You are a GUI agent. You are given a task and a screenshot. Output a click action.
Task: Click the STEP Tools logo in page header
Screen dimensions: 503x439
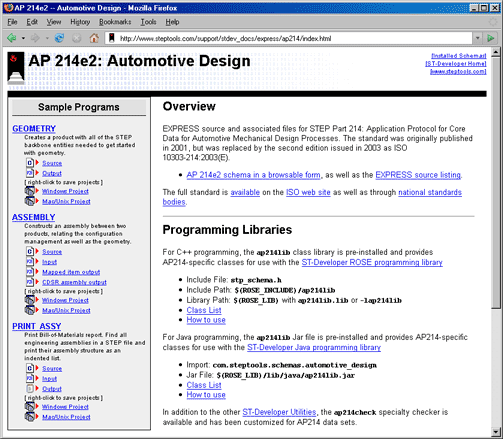16,68
